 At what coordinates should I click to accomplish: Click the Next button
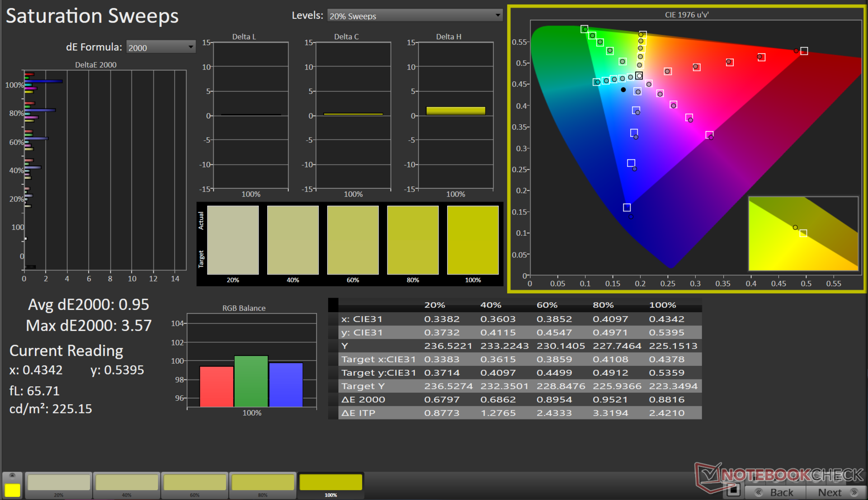pos(830,492)
